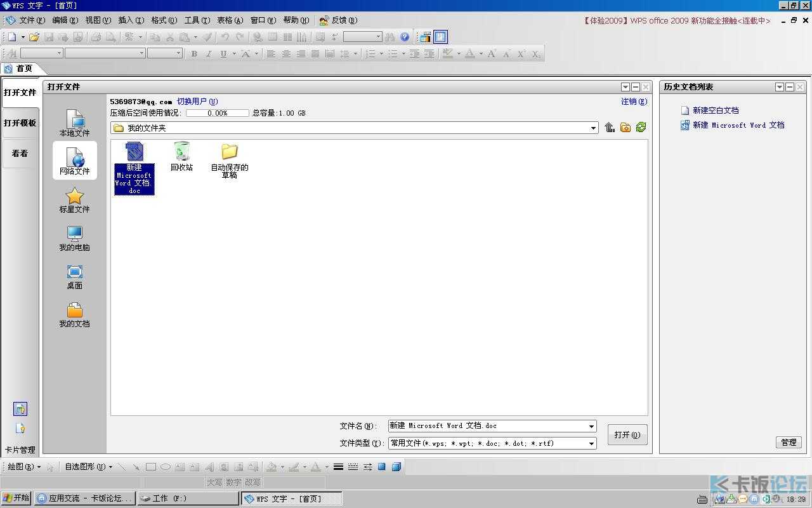Toggle 改写 overwrite indicator in status bar
This screenshot has height=508, width=812.
pos(252,483)
